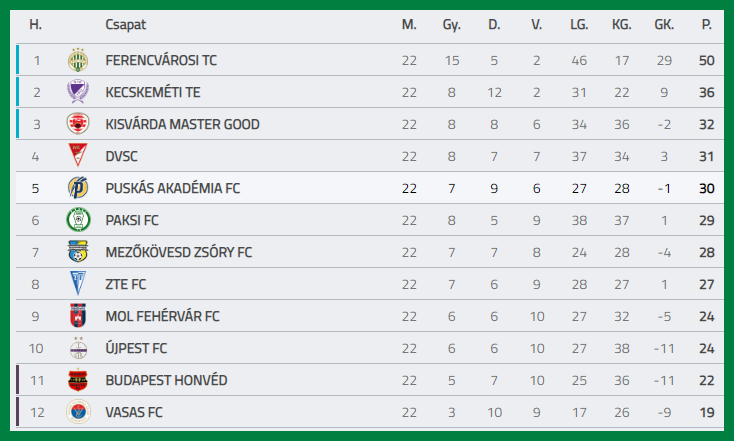The image size is (734, 441).
Task: Click the Kecskeméti TE team logo
Action: 78,93
